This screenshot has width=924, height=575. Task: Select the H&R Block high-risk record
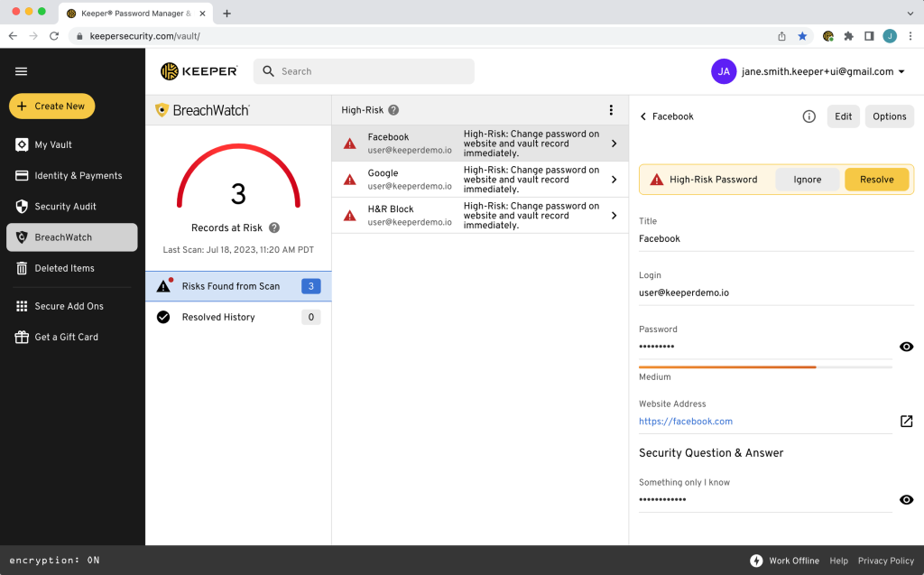pyautogui.click(x=480, y=215)
